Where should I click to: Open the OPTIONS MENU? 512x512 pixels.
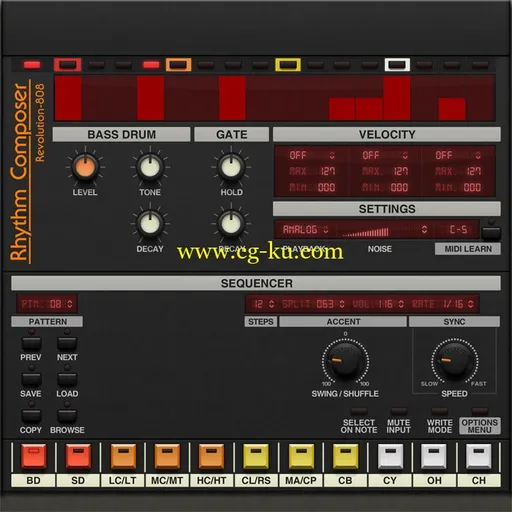479,426
